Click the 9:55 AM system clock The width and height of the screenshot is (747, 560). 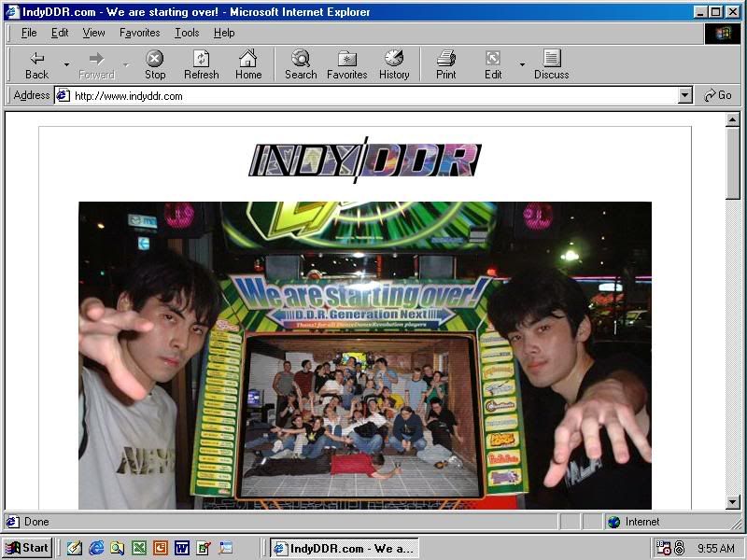(x=715, y=549)
